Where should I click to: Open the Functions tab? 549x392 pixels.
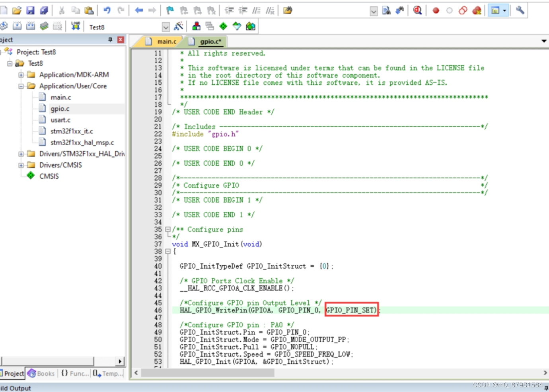(75, 373)
